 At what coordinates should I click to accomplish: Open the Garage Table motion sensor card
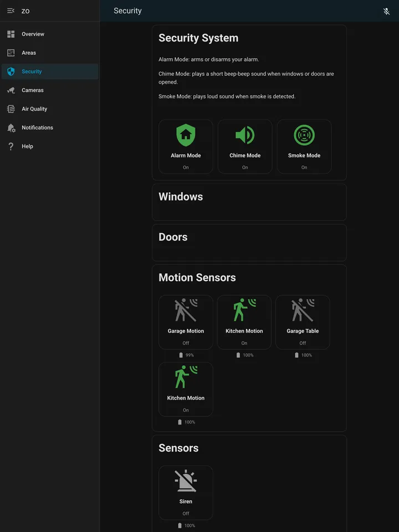(x=303, y=322)
